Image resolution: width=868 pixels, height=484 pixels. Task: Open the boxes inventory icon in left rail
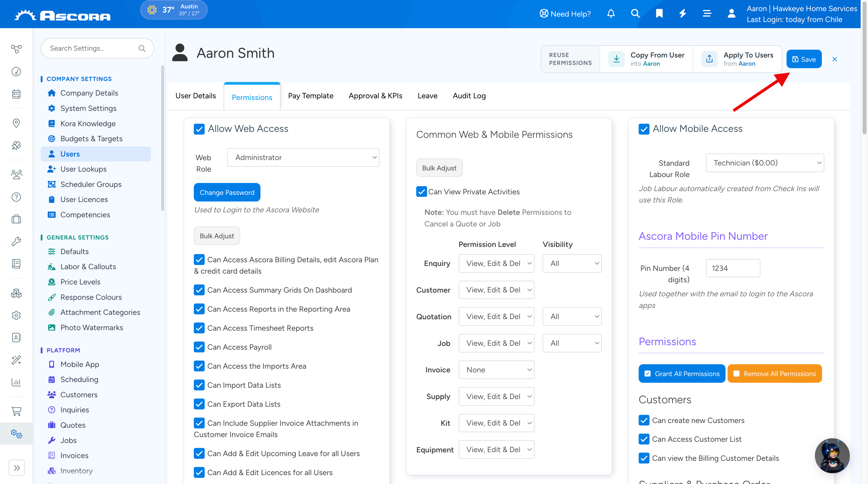tap(16, 293)
